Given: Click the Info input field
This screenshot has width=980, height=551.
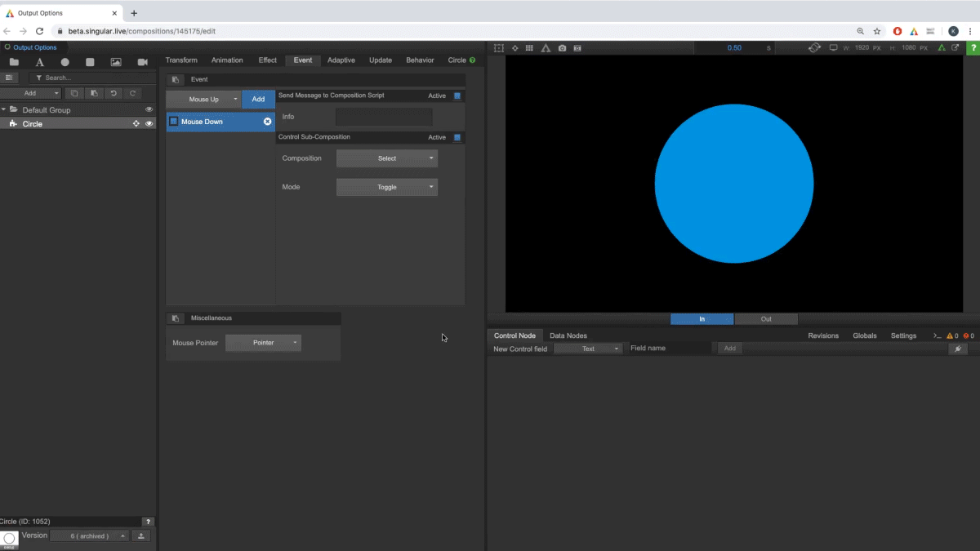Looking at the screenshot, I should tap(384, 117).
